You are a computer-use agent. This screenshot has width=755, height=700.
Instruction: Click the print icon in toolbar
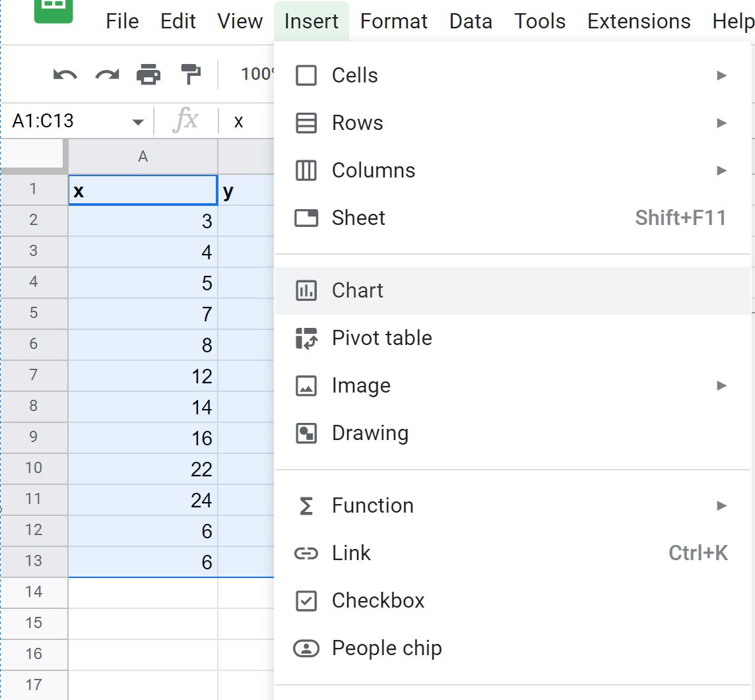click(x=148, y=75)
